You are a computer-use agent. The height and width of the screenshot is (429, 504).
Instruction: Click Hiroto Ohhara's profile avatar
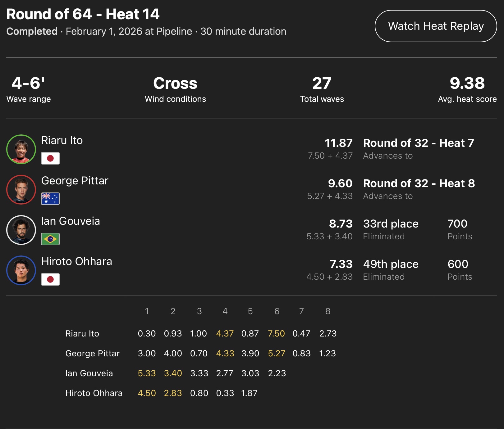click(x=21, y=270)
